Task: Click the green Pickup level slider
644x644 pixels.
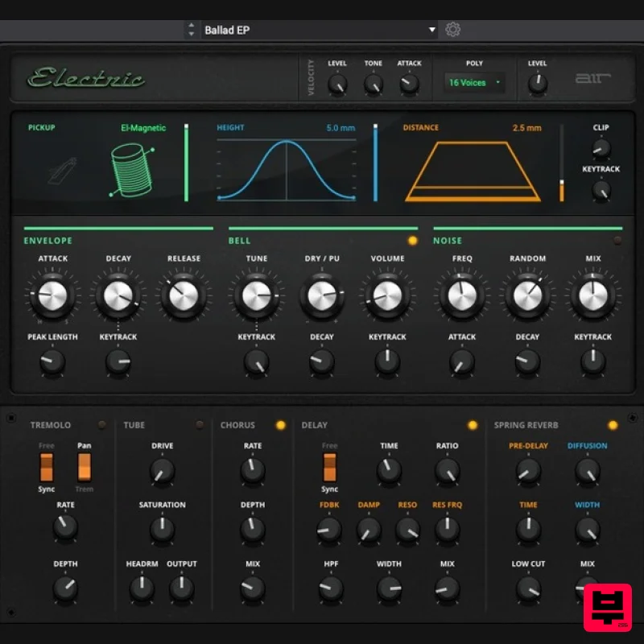Action: click(x=186, y=163)
